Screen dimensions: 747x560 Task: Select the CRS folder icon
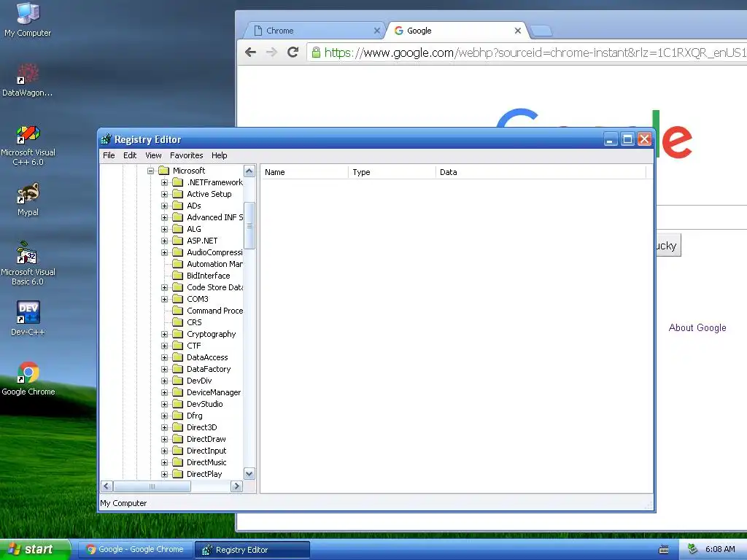click(x=178, y=322)
